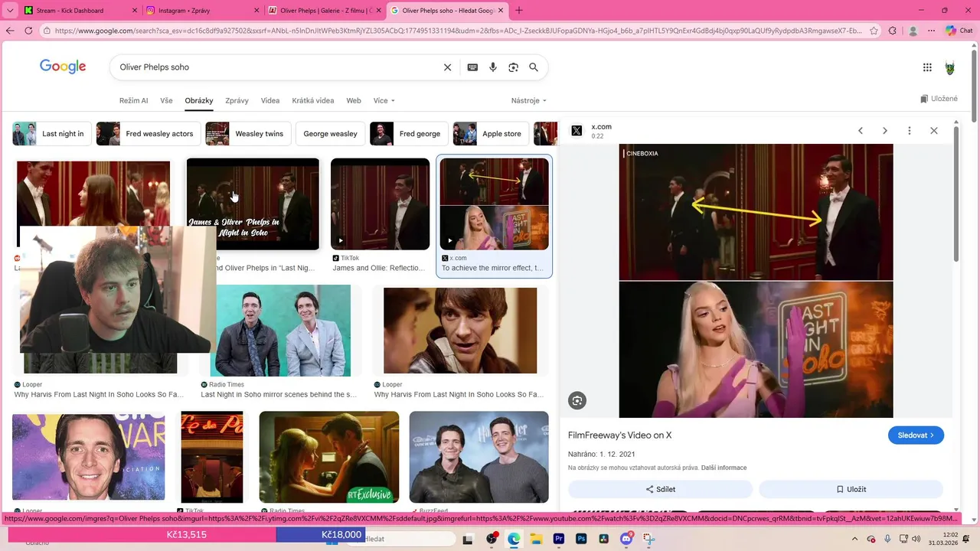Open the on-screen keyboard input tool
This screenshot has height=551, width=980.
472,67
